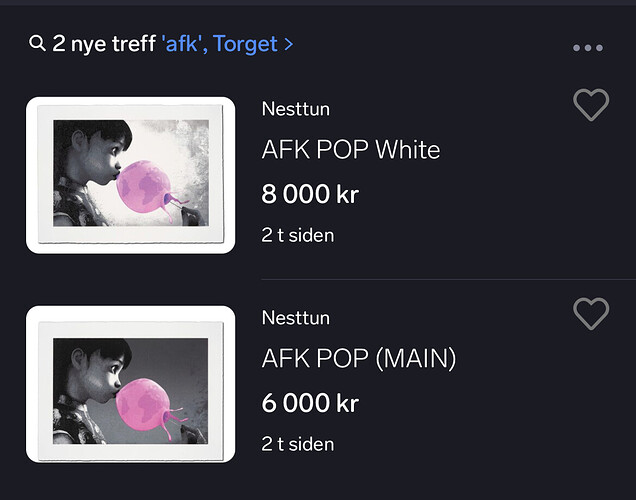Expand the search results chevron arrow
This screenshot has height=500, width=636.
point(288,44)
